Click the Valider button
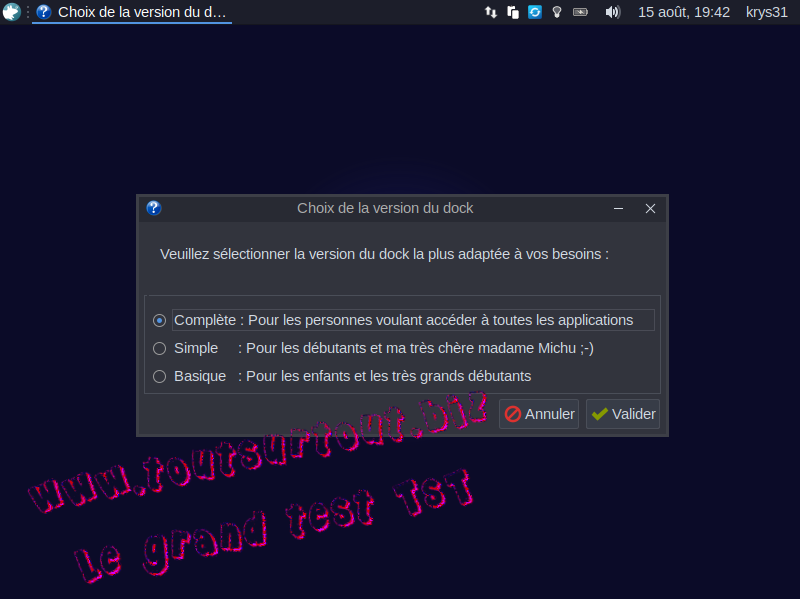Image resolution: width=800 pixels, height=599 pixels. [x=623, y=414]
